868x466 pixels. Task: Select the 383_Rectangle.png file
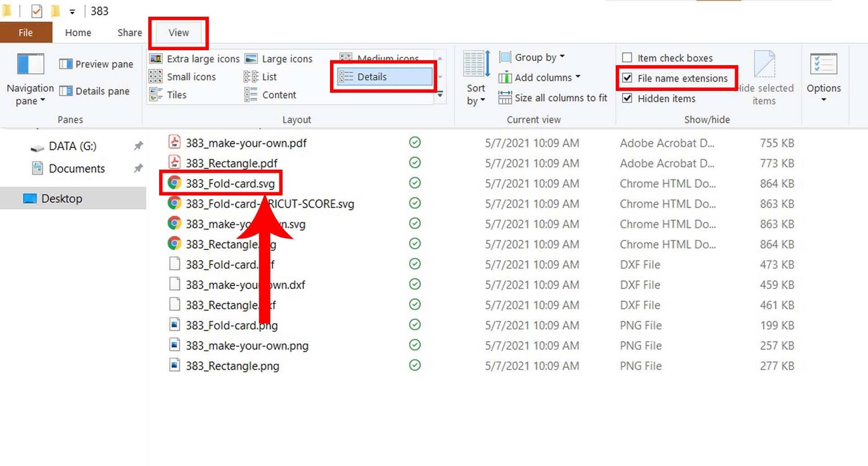click(x=232, y=366)
